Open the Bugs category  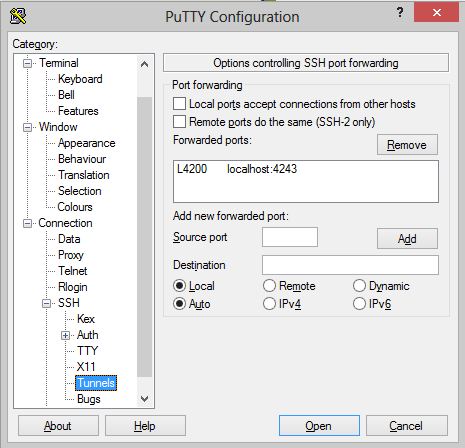pyautogui.click(x=88, y=399)
